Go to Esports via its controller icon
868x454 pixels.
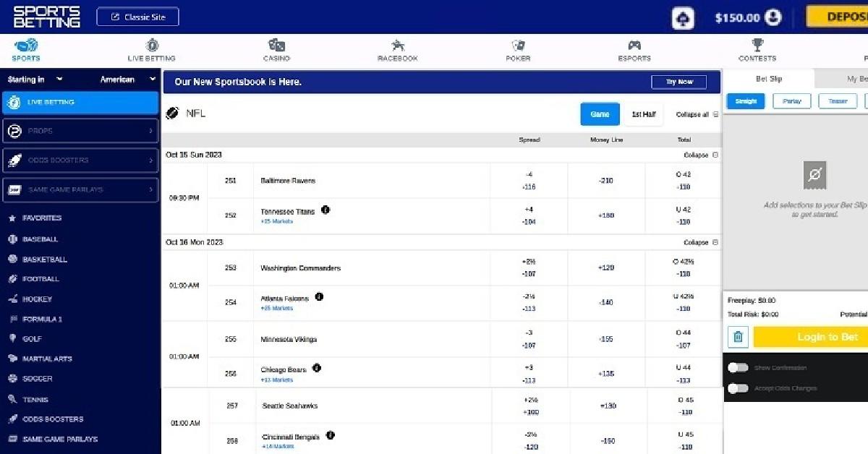click(x=634, y=51)
